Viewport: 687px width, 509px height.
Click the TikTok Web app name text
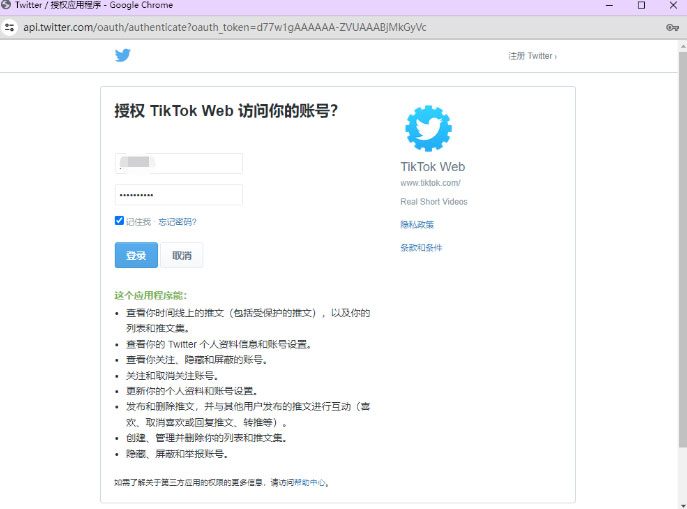point(432,167)
